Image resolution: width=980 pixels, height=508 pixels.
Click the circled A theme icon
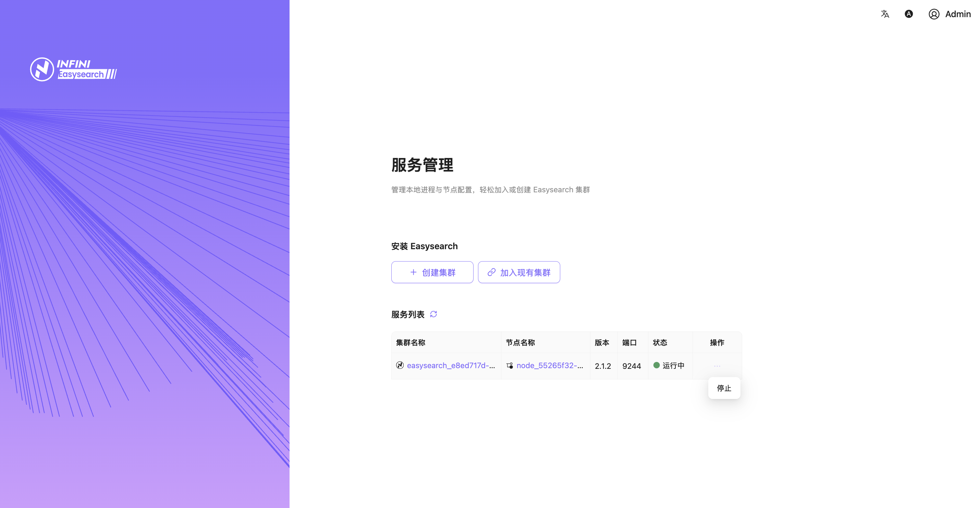click(x=908, y=14)
